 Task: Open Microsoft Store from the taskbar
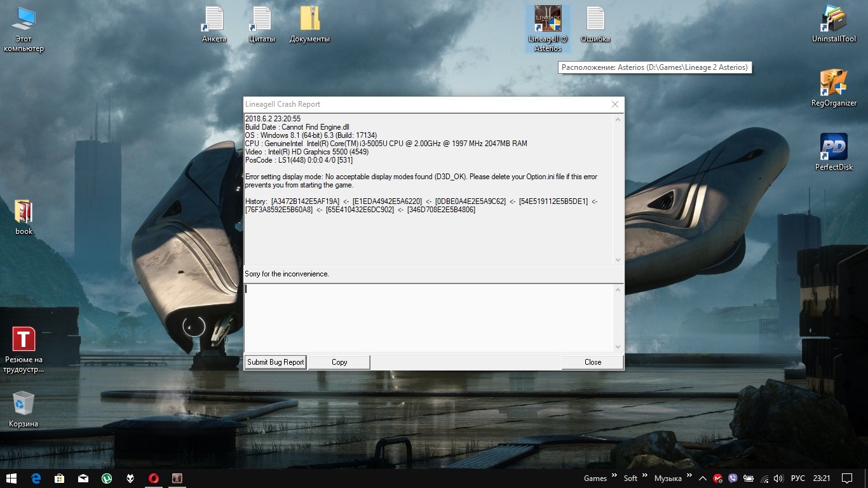pyautogui.click(x=60, y=478)
